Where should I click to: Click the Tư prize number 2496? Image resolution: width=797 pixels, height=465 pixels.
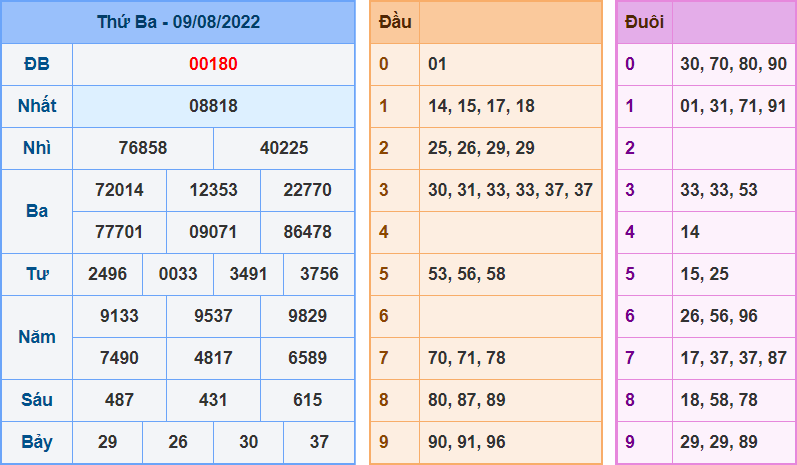pyautogui.click(x=107, y=274)
